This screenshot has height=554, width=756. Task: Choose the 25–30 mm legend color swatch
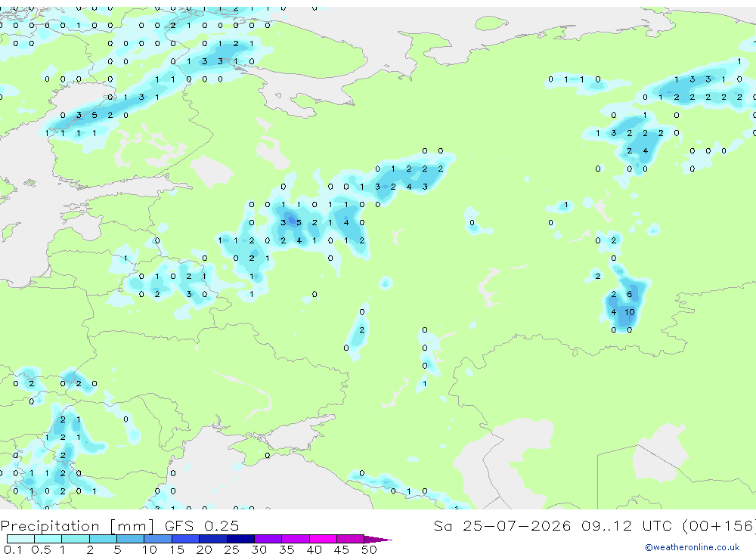pyautogui.click(x=240, y=539)
